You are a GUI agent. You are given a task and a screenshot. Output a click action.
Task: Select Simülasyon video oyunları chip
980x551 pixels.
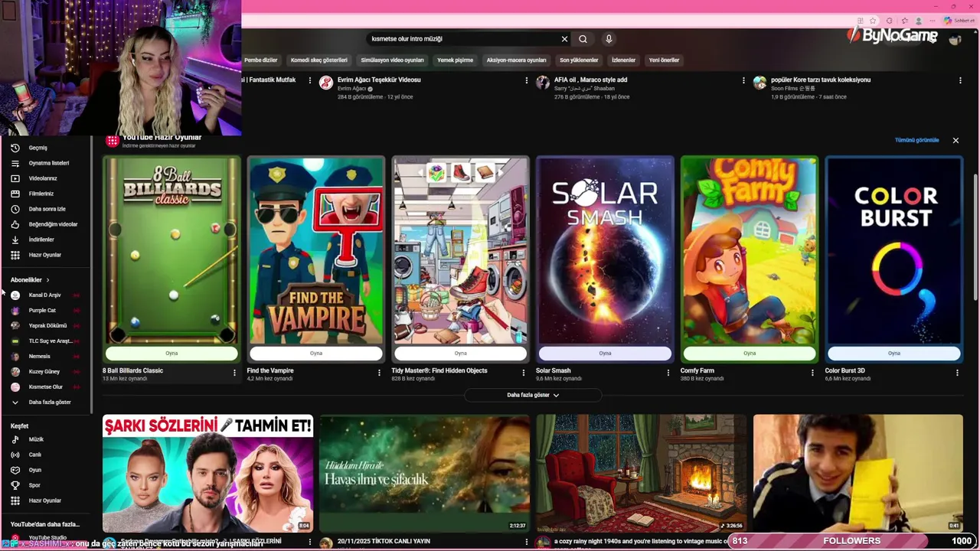392,60
